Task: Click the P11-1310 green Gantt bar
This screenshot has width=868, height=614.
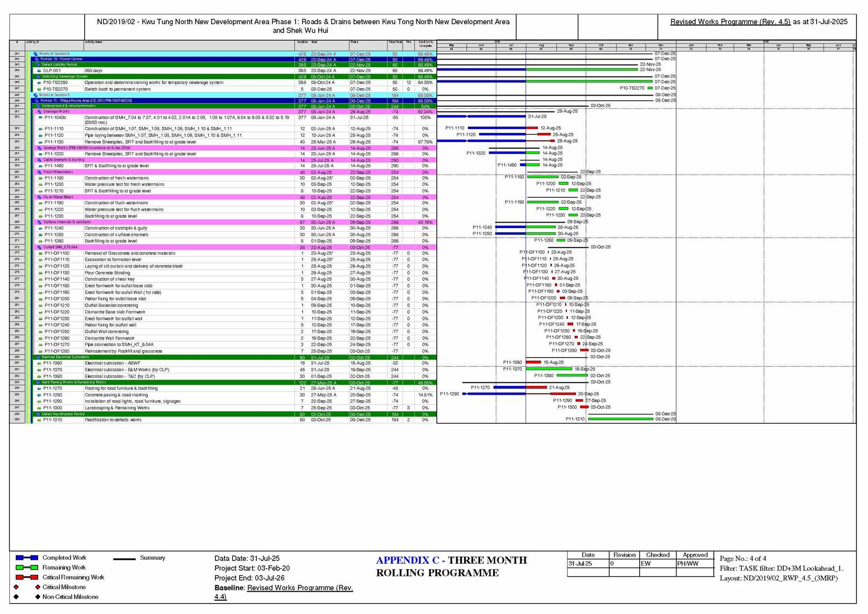Action: pos(620,419)
